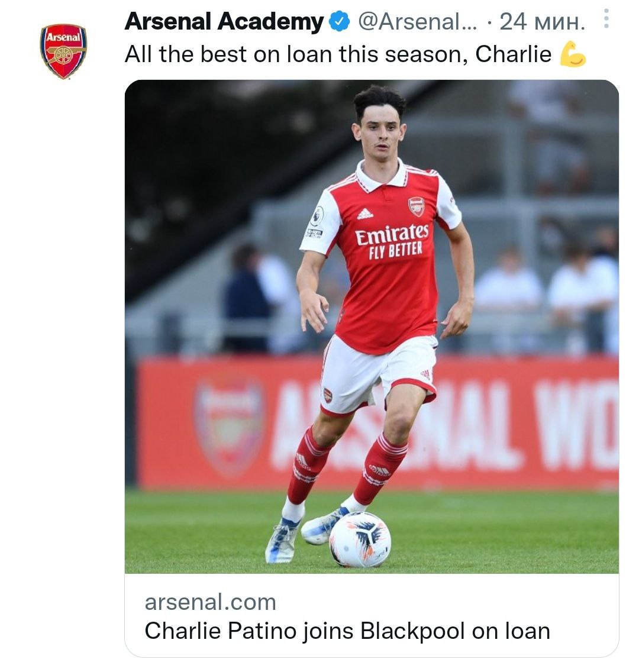The width and height of the screenshot is (639, 672).
Task: Open the Charlie Patino match photo
Action: pyautogui.click(x=372, y=325)
